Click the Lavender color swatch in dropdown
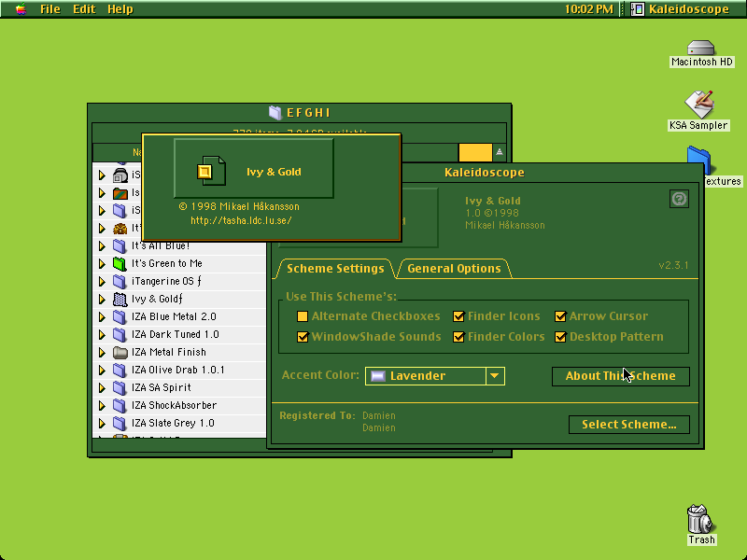This screenshot has height=560, width=747. click(378, 376)
